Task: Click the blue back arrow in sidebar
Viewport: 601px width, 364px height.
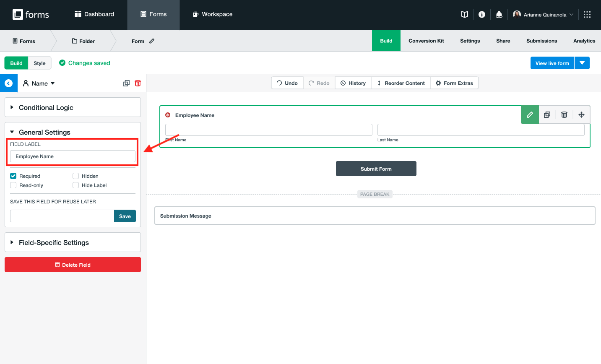Action: click(9, 83)
